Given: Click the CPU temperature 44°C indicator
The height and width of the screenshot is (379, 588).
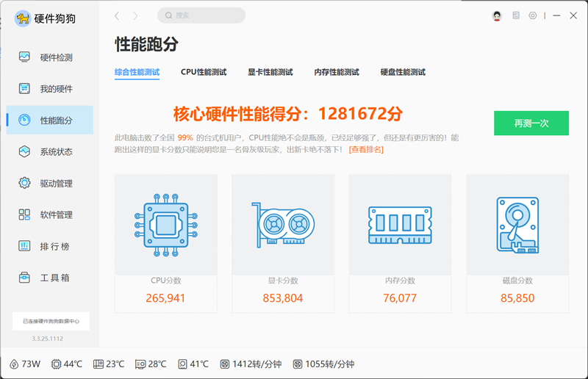Looking at the screenshot, I should (x=66, y=364).
